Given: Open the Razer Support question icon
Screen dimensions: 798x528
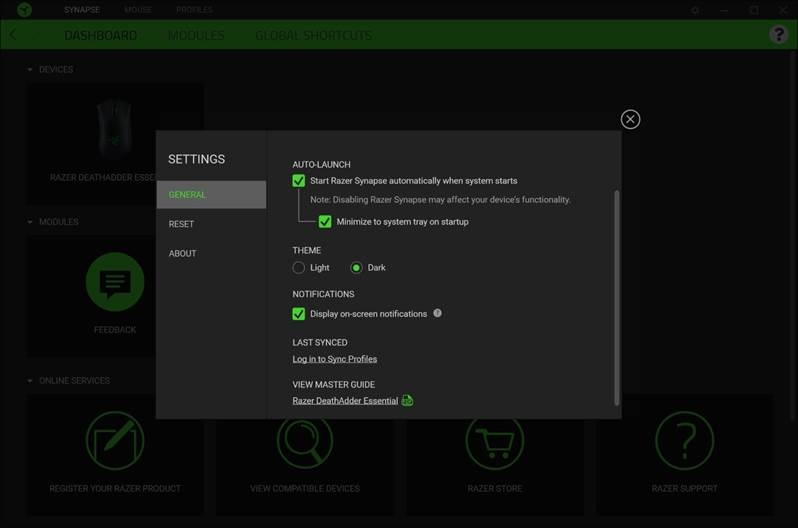Looking at the screenshot, I should [x=685, y=440].
